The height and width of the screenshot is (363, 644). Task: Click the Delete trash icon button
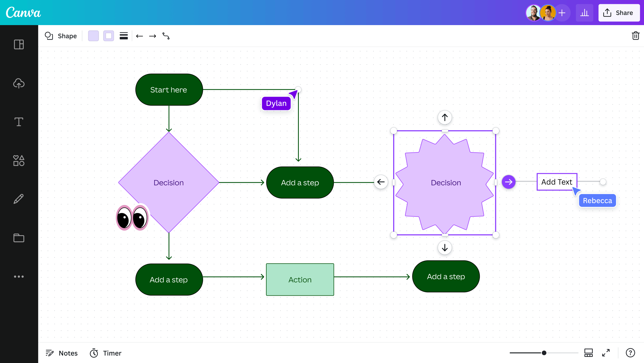click(x=635, y=36)
